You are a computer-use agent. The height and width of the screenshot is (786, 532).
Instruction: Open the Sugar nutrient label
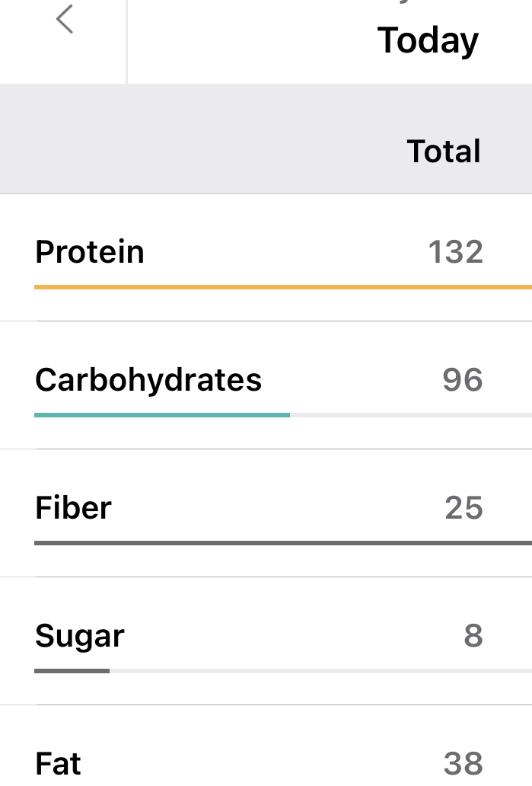(x=80, y=636)
